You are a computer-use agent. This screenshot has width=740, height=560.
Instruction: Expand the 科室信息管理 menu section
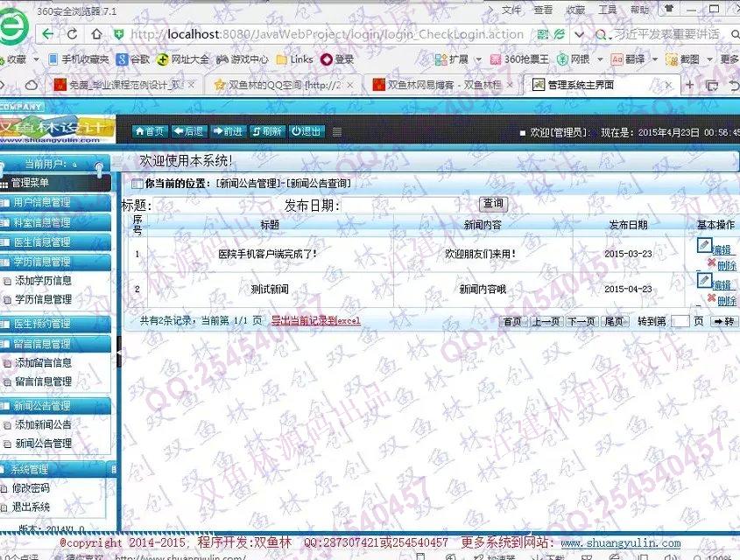click(x=55, y=222)
